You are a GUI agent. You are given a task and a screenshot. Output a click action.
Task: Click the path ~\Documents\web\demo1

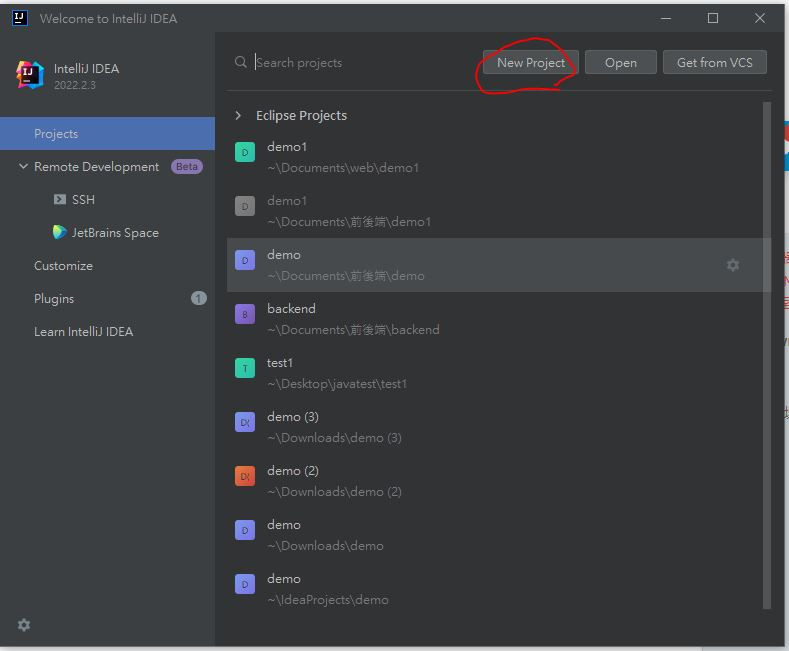(x=343, y=168)
